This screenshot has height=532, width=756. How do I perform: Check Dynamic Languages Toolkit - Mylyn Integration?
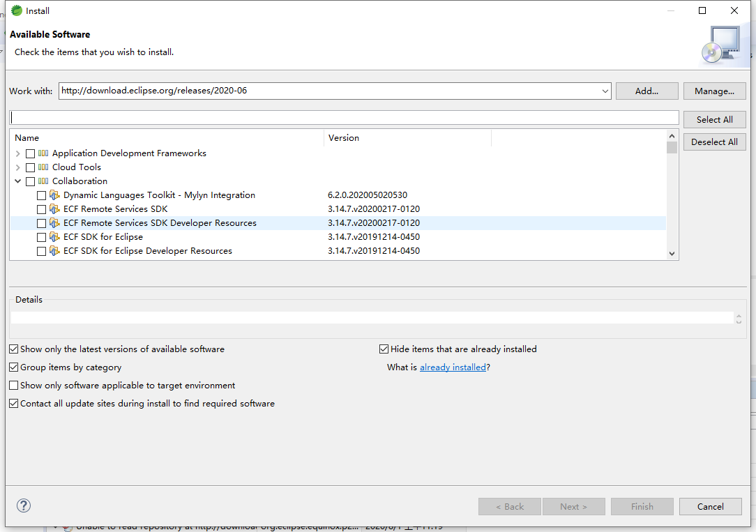tap(41, 196)
